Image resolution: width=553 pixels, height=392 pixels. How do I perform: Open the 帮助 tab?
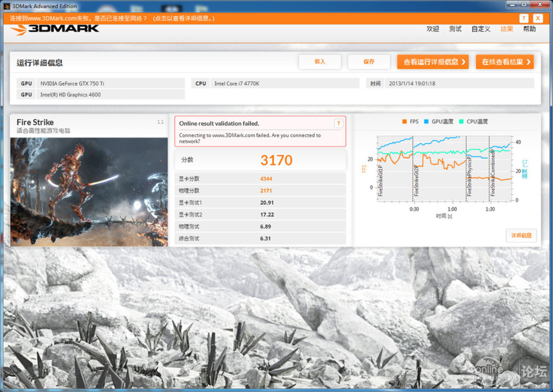pyautogui.click(x=529, y=29)
